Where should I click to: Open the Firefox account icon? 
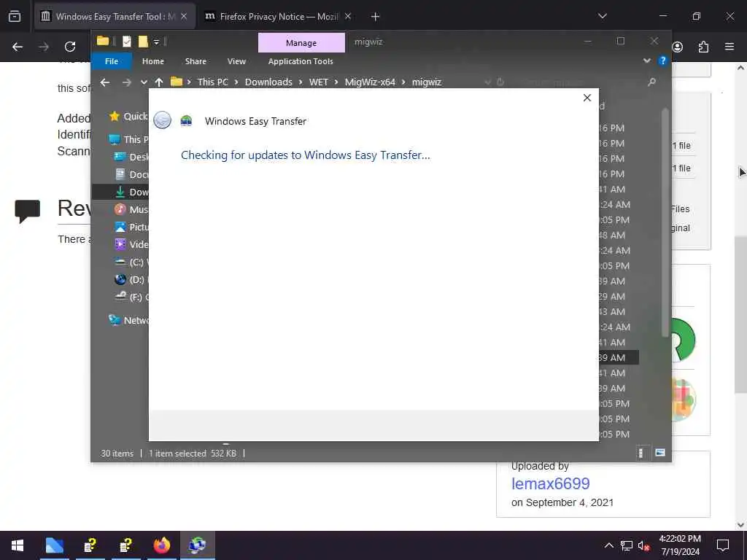coord(678,47)
